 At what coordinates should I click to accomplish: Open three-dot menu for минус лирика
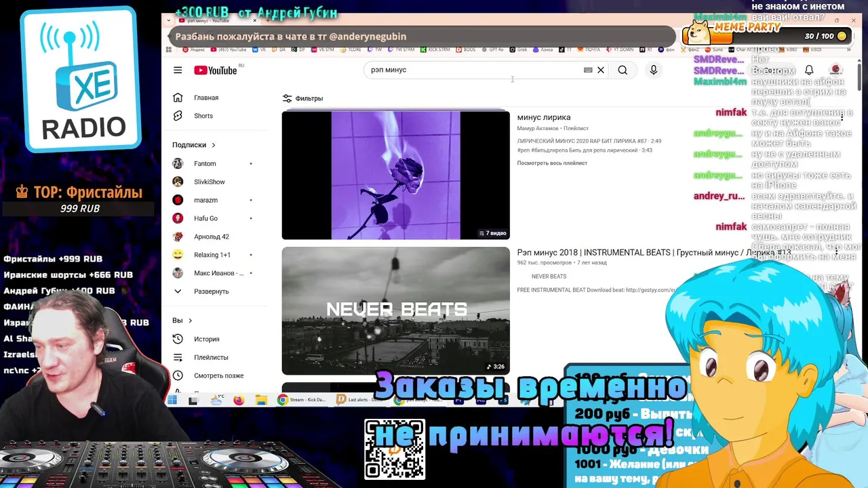tap(842, 117)
